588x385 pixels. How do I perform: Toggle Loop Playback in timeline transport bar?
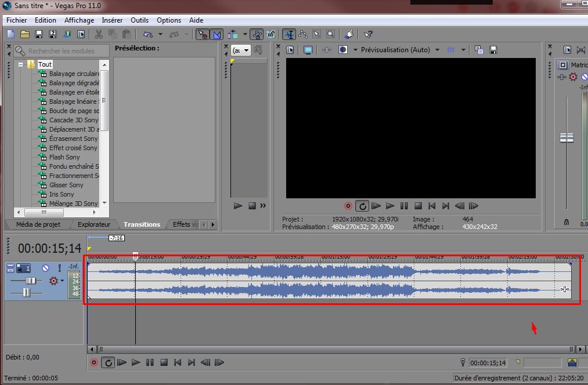[x=107, y=363]
